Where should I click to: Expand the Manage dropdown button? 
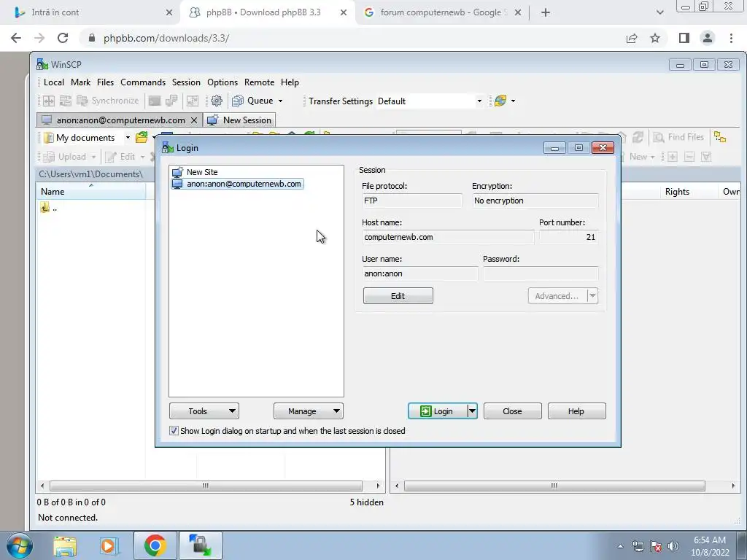coord(309,411)
